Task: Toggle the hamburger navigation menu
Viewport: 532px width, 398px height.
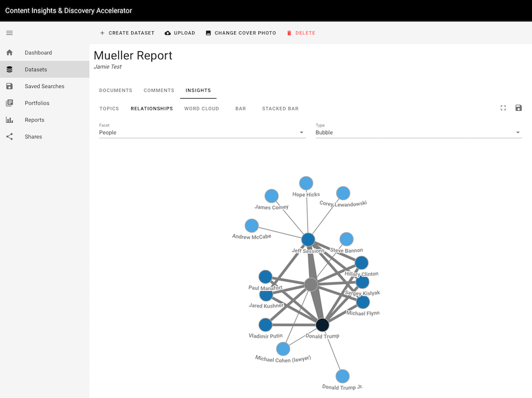Action: pos(9,33)
